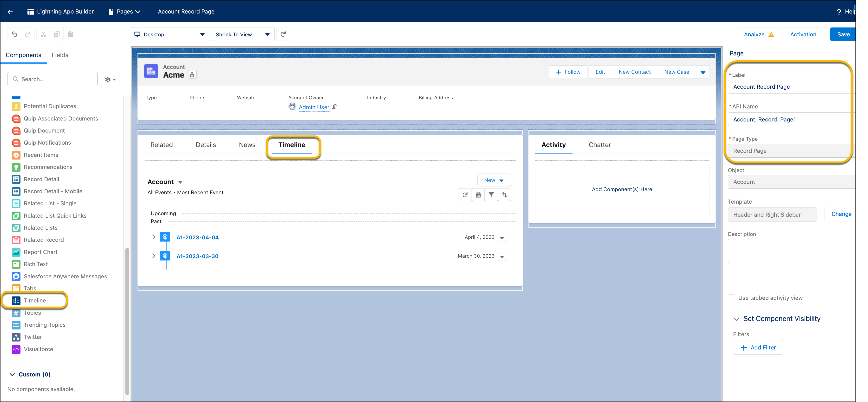Click the timeline filter funnel icon

491,195
